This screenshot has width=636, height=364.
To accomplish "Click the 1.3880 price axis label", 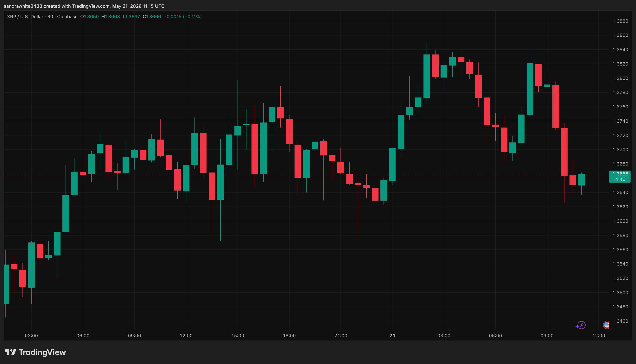I will pyautogui.click(x=620, y=21).
